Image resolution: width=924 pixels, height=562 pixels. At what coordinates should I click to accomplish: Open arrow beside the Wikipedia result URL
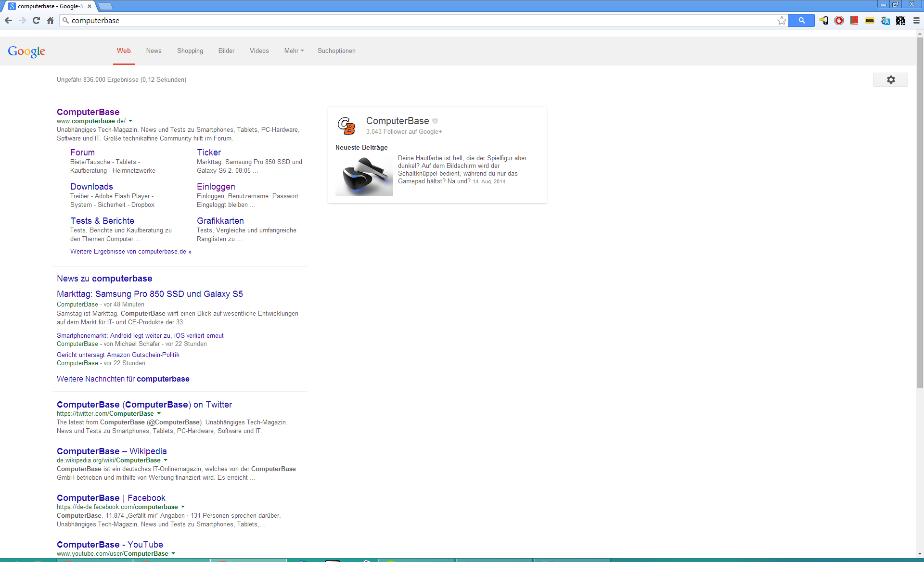point(166,460)
